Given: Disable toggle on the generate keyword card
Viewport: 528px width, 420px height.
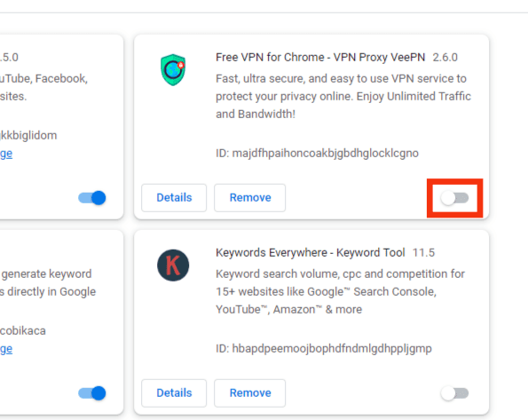Looking at the screenshot, I should [x=92, y=393].
